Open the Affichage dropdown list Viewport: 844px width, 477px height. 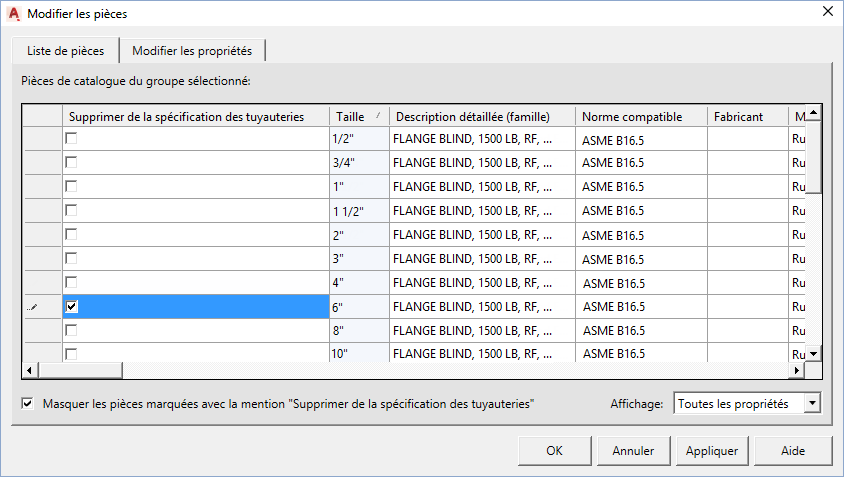(x=812, y=403)
